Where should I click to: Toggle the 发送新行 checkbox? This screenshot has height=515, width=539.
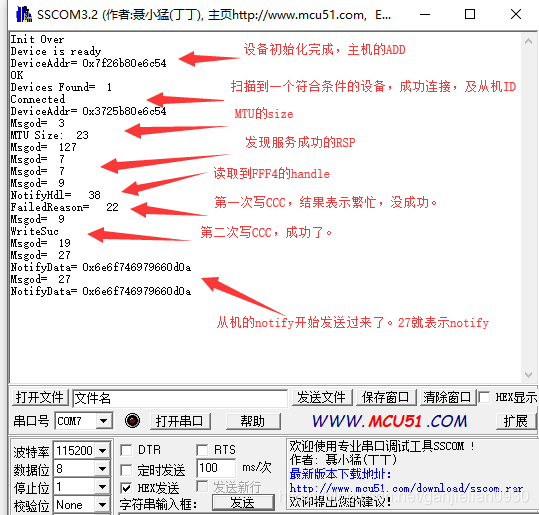coord(202,486)
